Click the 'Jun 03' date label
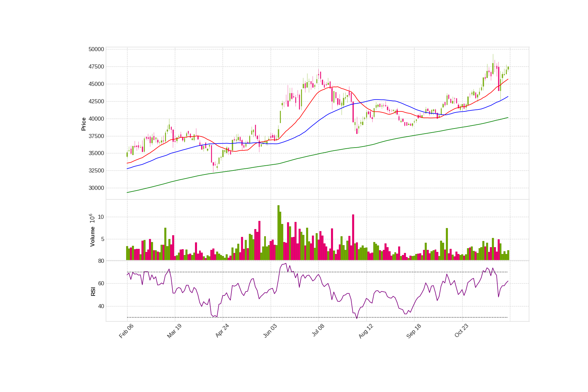The width and height of the screenshot is (588, 392). [270, 331]
